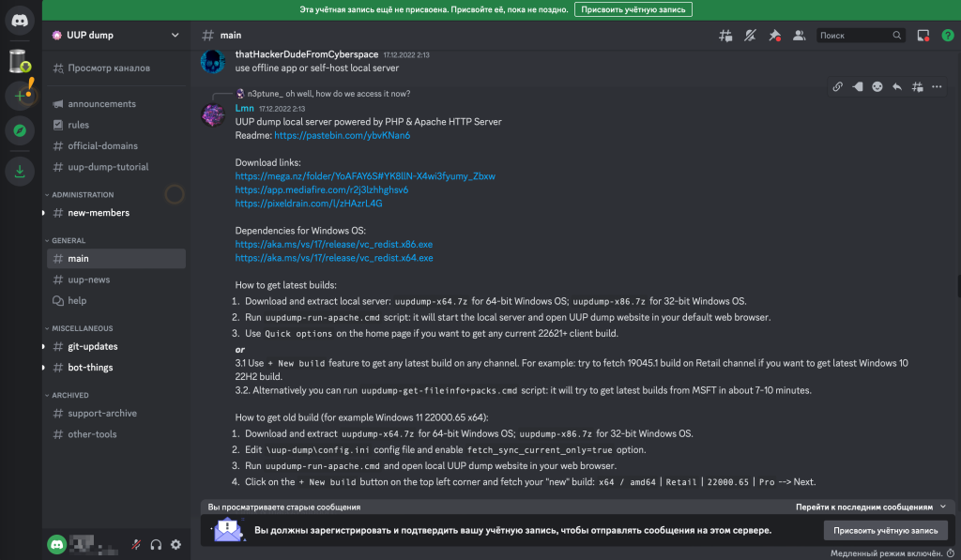
Task: Open the git-updates channel
Action: (x=115, y=346)
